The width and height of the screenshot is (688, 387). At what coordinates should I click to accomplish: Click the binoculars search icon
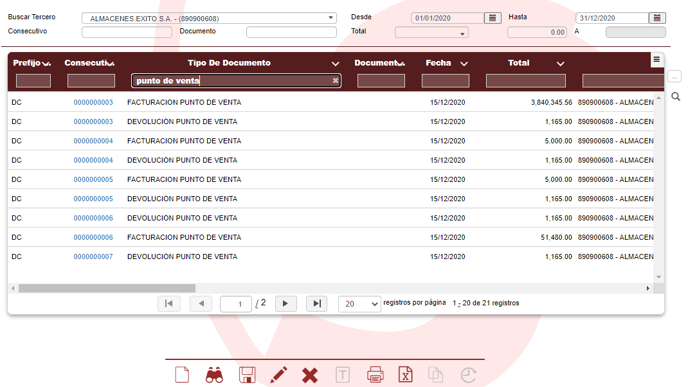[214, 376]
